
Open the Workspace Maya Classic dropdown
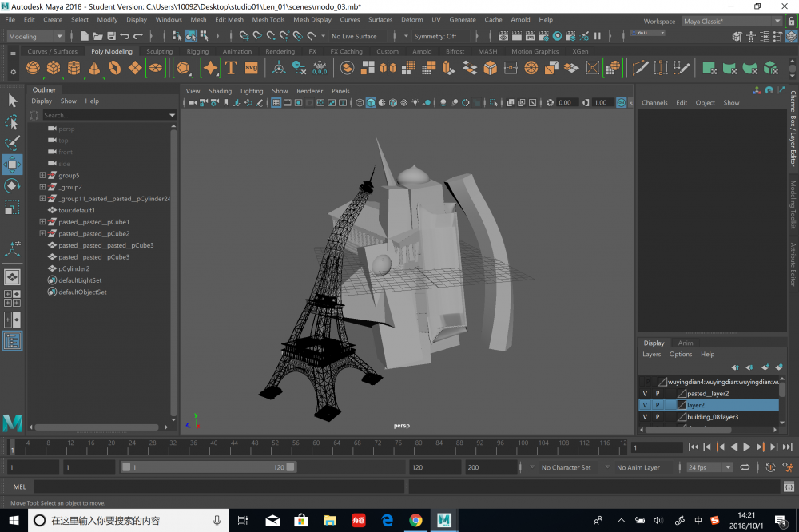[732, 22]
